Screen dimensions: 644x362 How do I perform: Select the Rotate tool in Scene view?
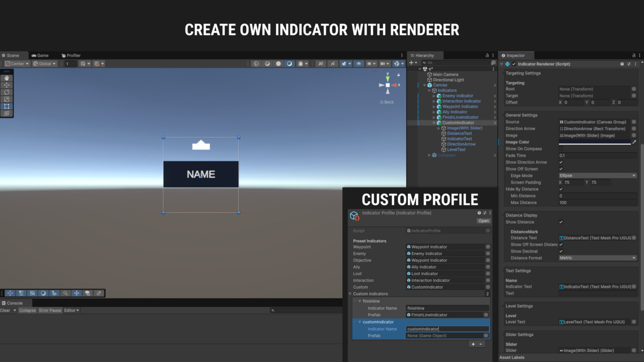7,92
